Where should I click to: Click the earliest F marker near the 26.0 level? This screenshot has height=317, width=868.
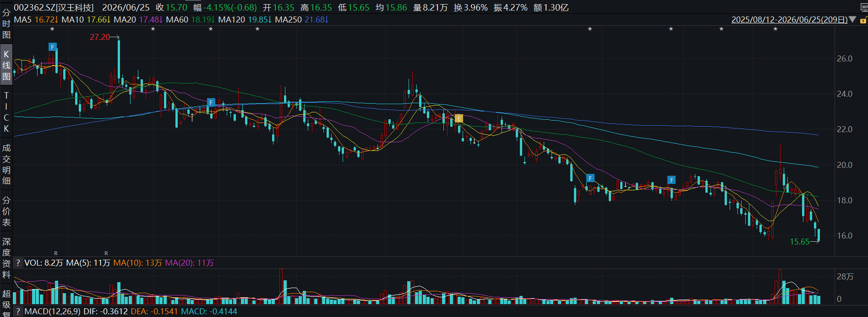click(53, 47)
